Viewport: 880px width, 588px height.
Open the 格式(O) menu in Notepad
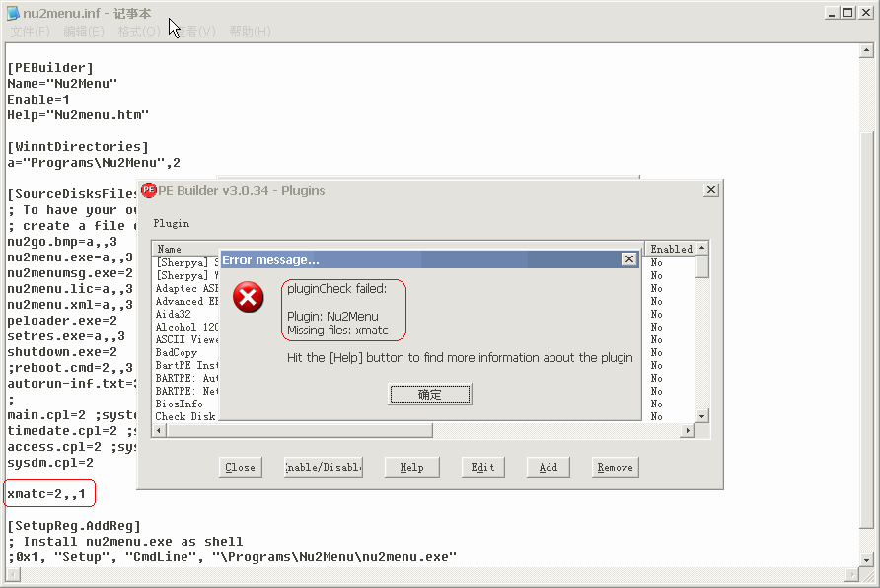[139, 32]
